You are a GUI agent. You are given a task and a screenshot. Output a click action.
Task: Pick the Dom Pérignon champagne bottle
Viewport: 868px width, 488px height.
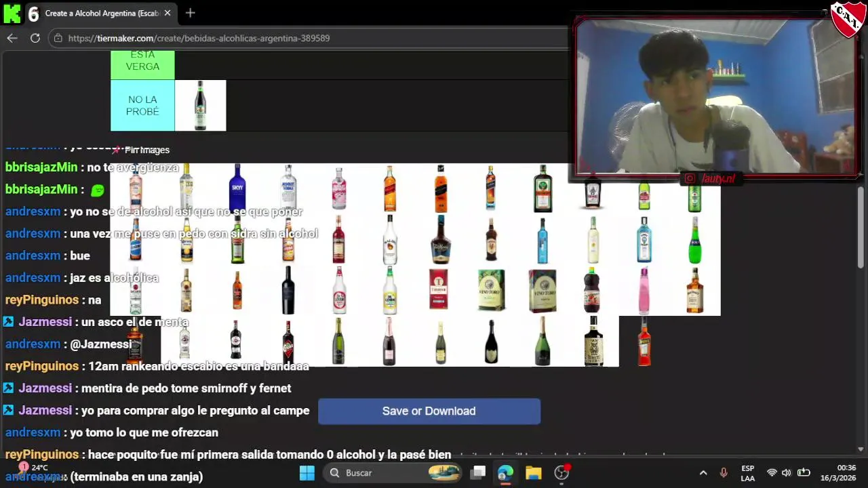point(492,341)
